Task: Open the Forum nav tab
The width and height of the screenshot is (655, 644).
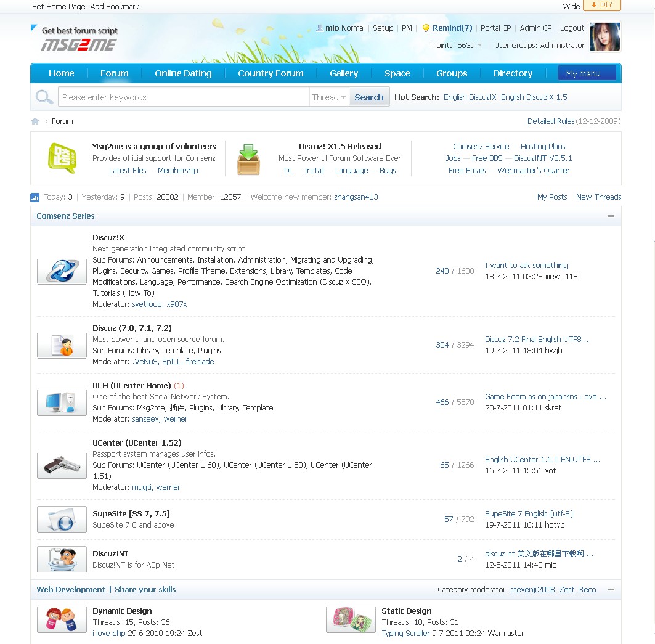Action: (115, 73)
